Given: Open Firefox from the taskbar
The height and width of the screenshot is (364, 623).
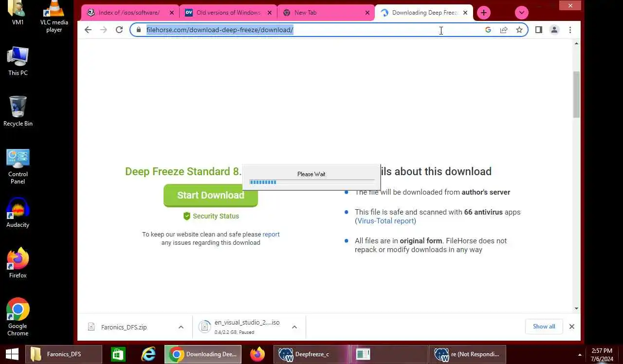Looking at the screenshot, I should click(257, 354).
